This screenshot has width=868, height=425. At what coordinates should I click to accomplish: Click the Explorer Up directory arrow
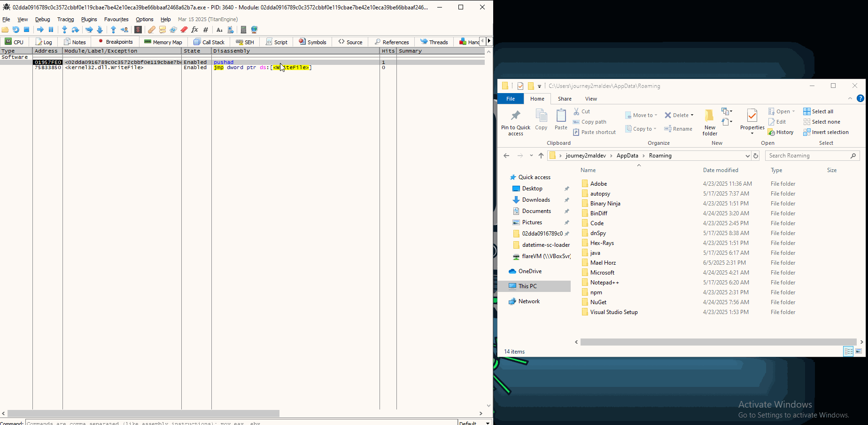click(541, 156)
